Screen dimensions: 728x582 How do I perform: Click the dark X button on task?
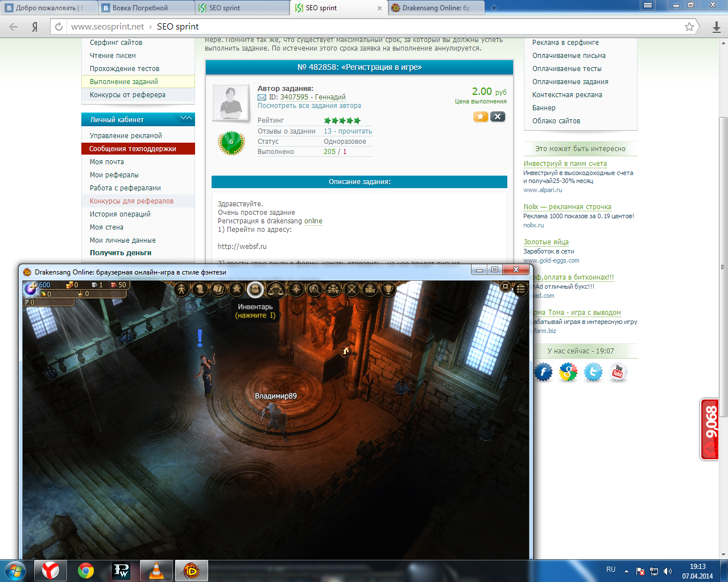(x=498, y=117)
